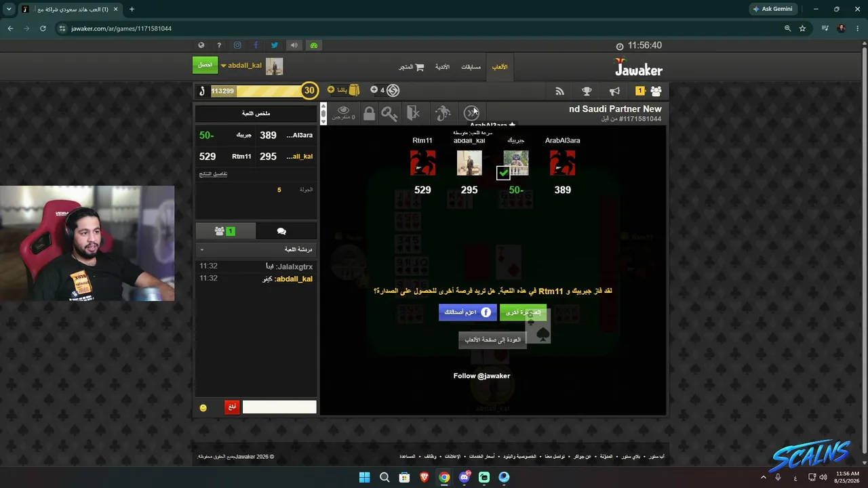This screenshot has width=868, height=488.
Task: Open the help footer link (المساعدة)
Action: (x=407, y=457)
